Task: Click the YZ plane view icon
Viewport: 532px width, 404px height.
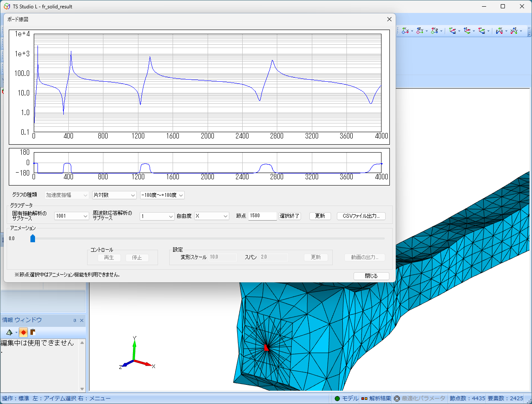Action: pyautogui.click(x=420, y=31)
